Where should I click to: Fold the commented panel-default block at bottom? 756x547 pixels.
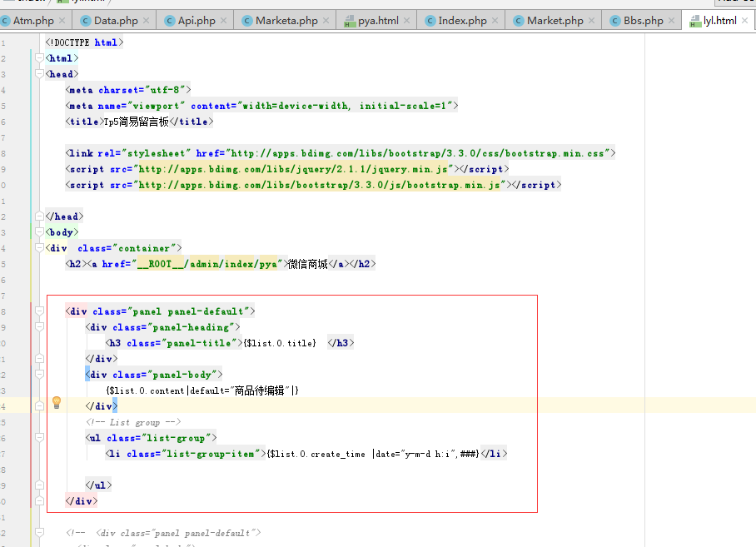tap(39, 533)
